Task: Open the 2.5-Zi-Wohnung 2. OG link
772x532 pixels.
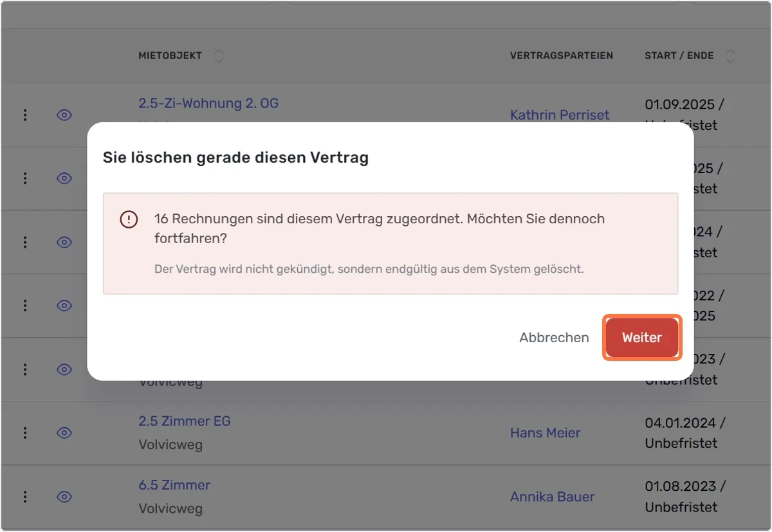Action: click(x=208, y=103)
